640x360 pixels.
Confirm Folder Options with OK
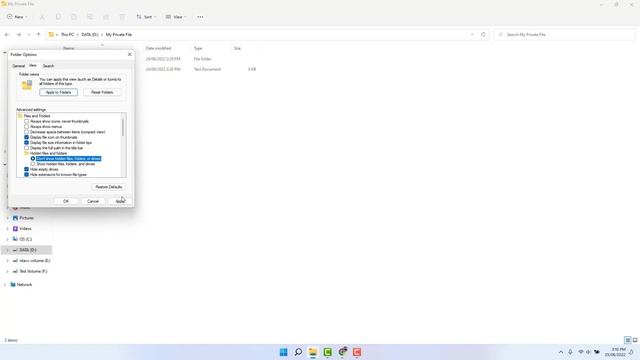(66, 201)
